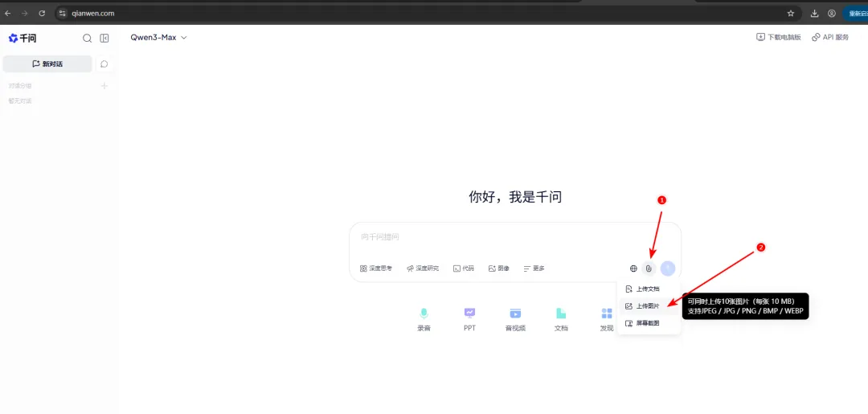Image resolution: width=868 pixels, height=414 pixels.
Task: Click the 暂无对话 placeholder text
Action: [20, 100]
